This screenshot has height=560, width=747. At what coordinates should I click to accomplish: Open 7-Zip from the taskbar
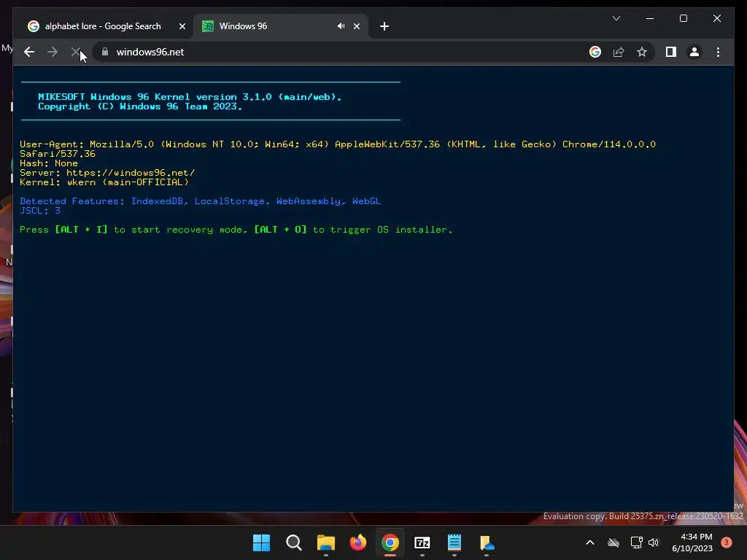coord(422,542)
